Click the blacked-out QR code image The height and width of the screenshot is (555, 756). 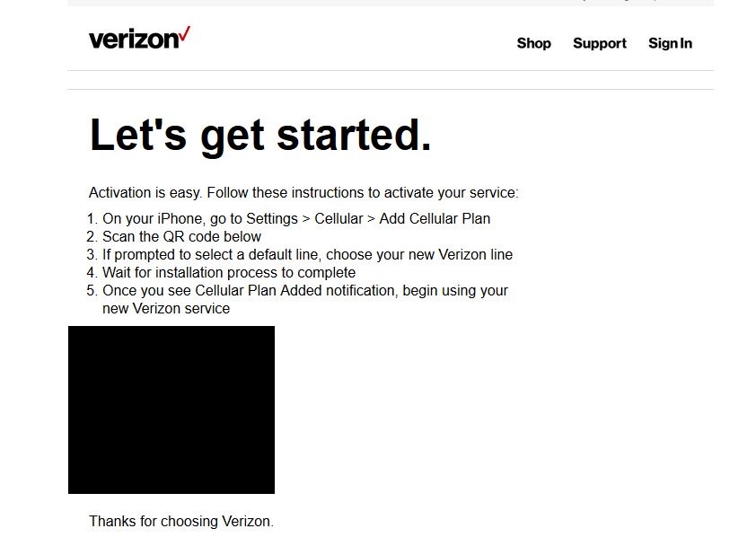(x=171, y=410)
